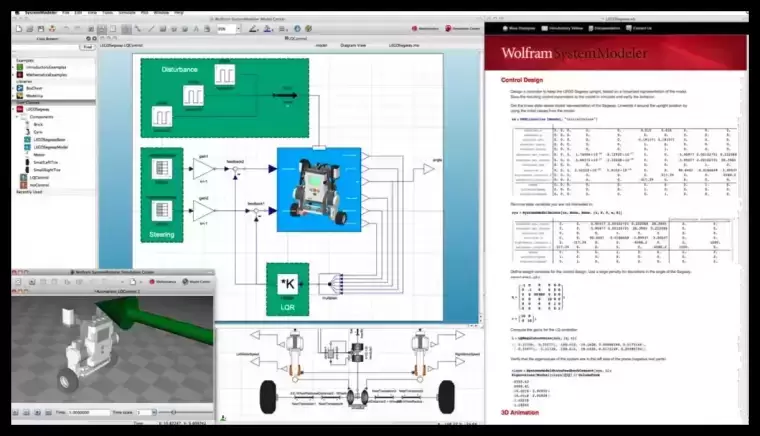Viewport: 760px width, 436px height.
Task: Click the upper table block in Steering group
Action: [161, 169]
